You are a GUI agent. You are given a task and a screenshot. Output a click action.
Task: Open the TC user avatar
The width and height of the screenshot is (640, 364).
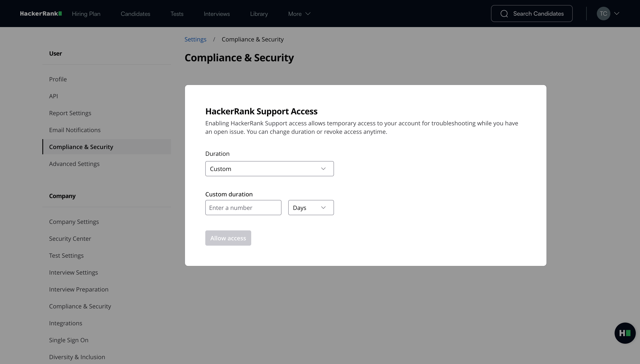pos(603,14)
